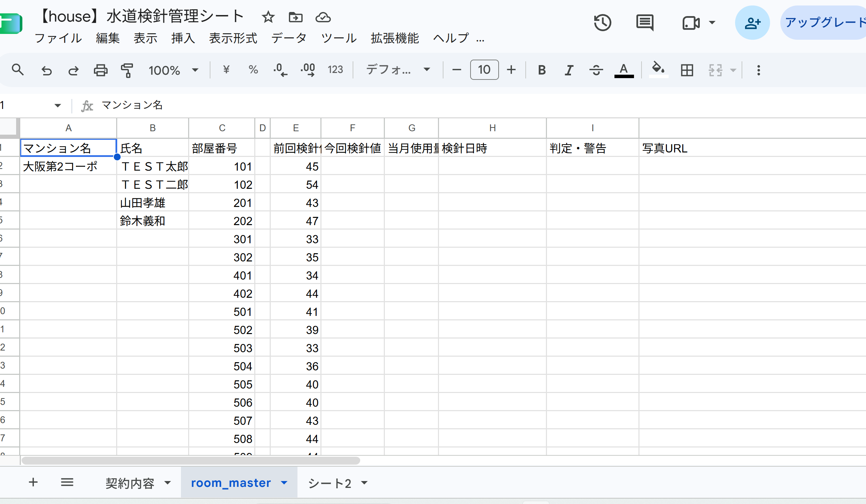Open the comments panel icon
The image size is (866, 504).
[645, 23]
